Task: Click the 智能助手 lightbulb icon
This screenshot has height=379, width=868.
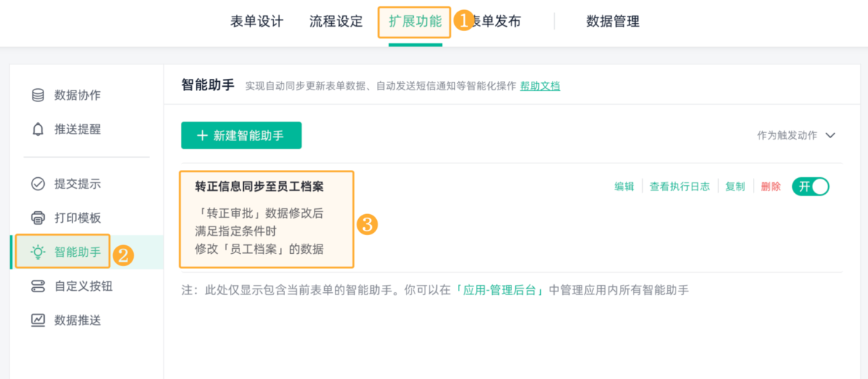Action: click(x=38, y=252)
